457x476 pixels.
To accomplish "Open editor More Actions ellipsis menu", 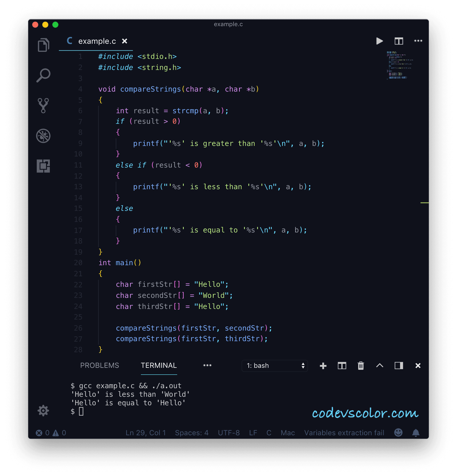I will tap(418, 41).
